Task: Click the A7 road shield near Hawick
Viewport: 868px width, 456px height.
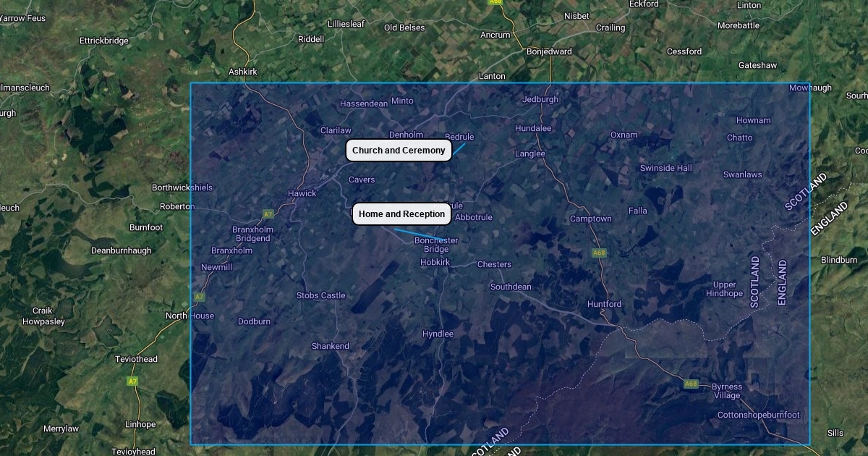Action: click(268, 214)
